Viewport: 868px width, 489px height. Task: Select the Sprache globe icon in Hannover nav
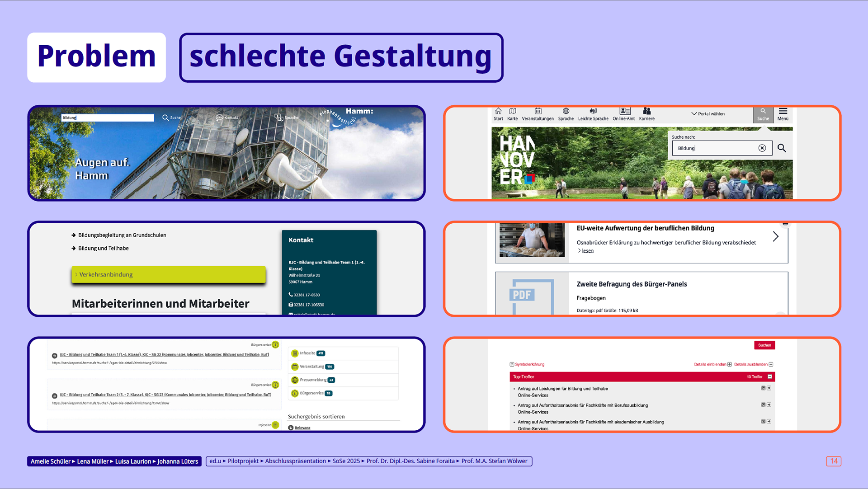[x=566, y=111]
